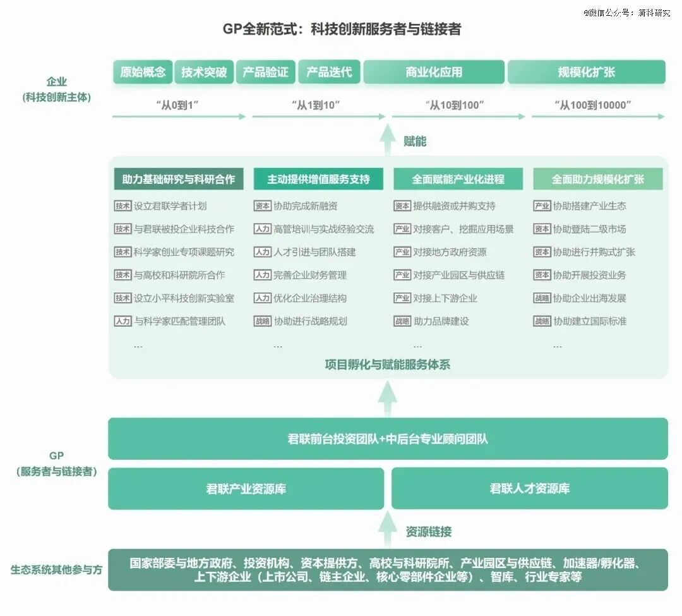The image size is (682, 616).
Task: Click the 战略 tag beside 助力品牌建设
Action: pos(402,321)
